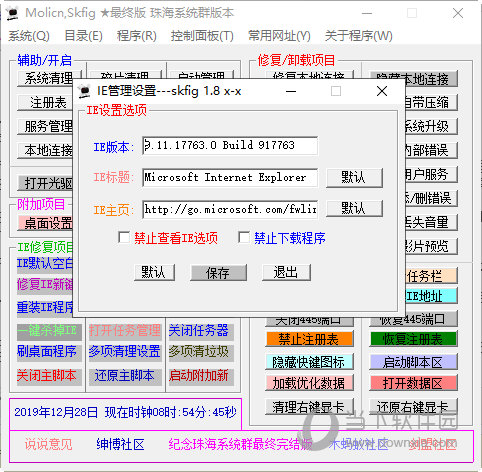Open the 绅博社区 link
The image size is (482, 472).
(x=120, y=444)
